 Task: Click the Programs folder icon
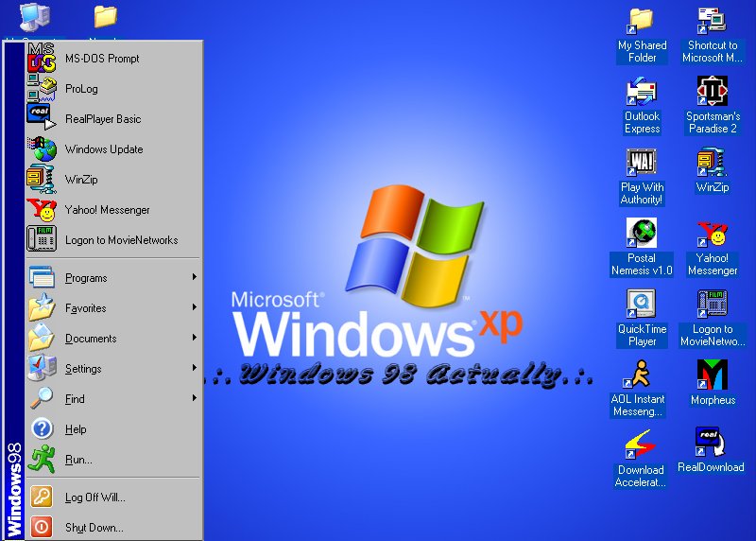[42, 277]
